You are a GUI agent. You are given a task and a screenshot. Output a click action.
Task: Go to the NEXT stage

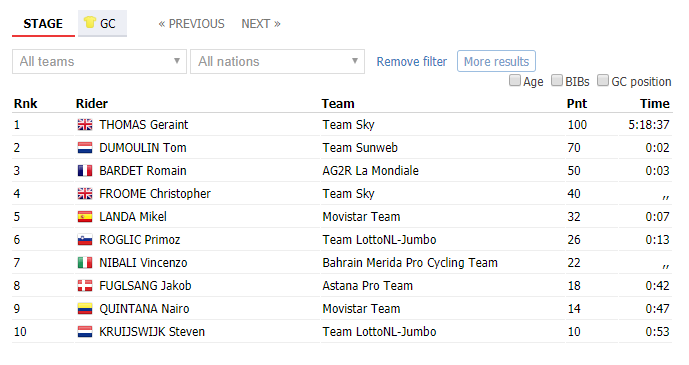pyautogui.click(x=261, y=24)
